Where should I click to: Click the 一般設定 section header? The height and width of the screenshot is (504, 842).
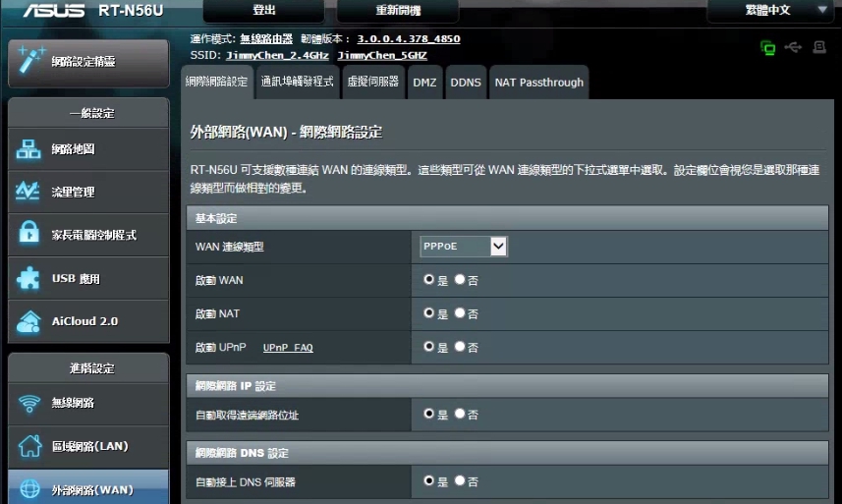point(88,113)
